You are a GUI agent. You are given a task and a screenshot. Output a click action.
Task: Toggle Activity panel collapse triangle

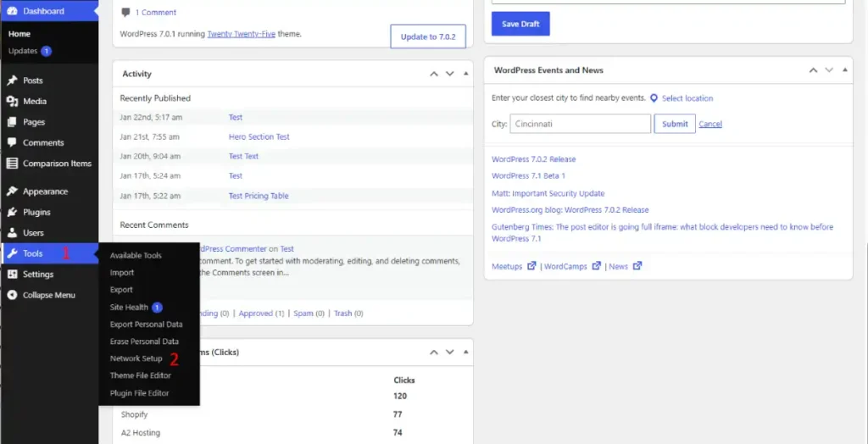coord(465,74)
